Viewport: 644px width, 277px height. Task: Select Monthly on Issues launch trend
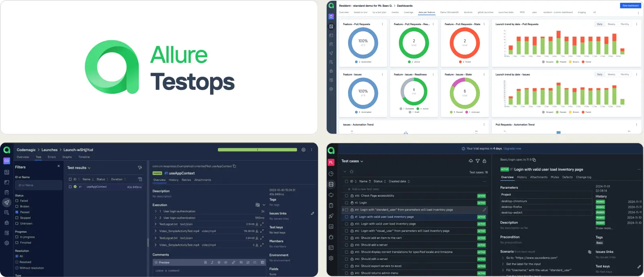pos(625,74)
